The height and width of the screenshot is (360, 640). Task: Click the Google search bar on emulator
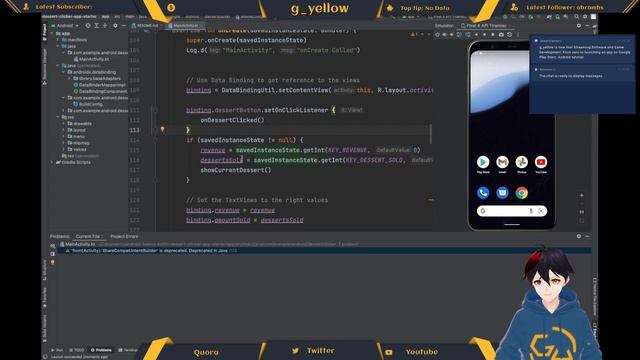[x=511, y=211]
